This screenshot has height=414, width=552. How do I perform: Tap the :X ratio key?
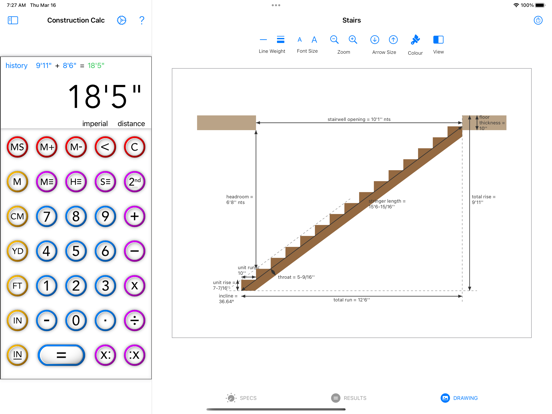tap(134, 355)
